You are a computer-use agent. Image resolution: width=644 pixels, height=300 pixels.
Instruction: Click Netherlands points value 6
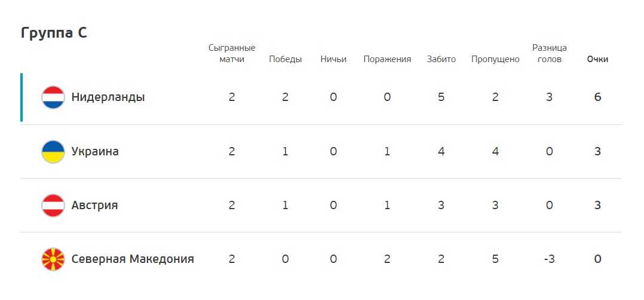click(597, 97)
